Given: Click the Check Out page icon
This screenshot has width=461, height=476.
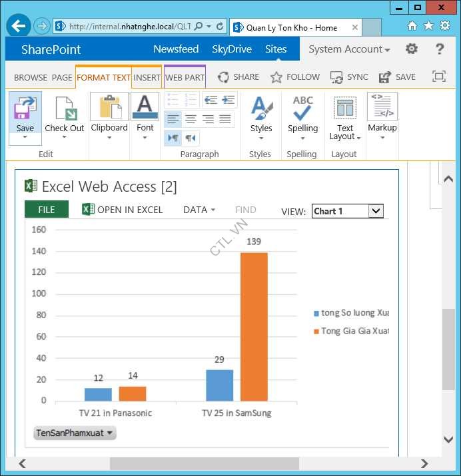Looking at the screenshot, I should 65,108.
